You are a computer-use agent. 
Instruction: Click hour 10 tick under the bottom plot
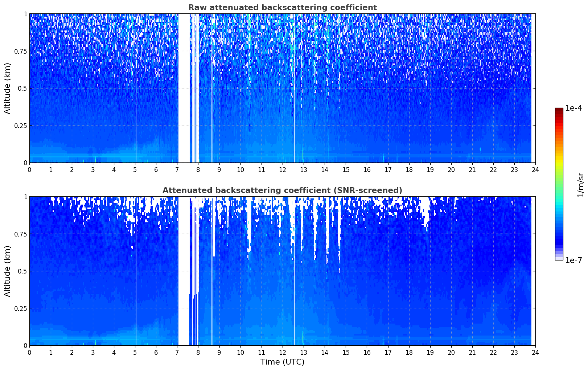pyautogui.click(x=240, y=352)
